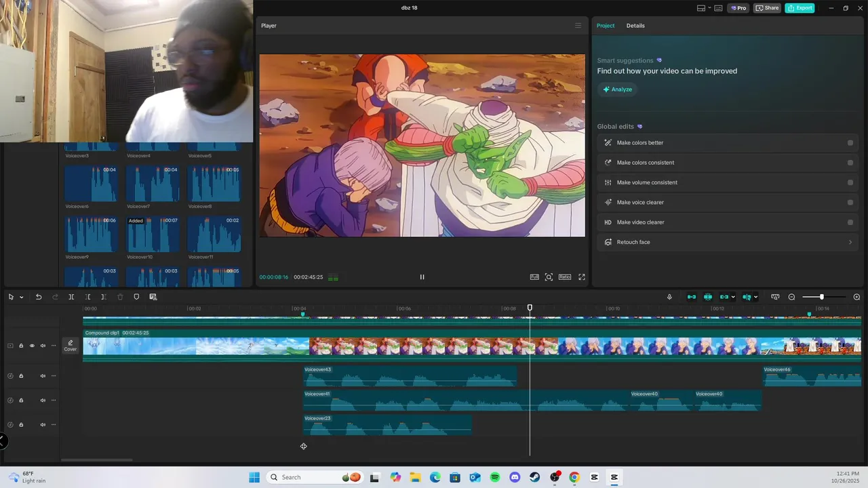Lock the Compound clip1 video track
868x488 pixels.
tap(21, 346)
